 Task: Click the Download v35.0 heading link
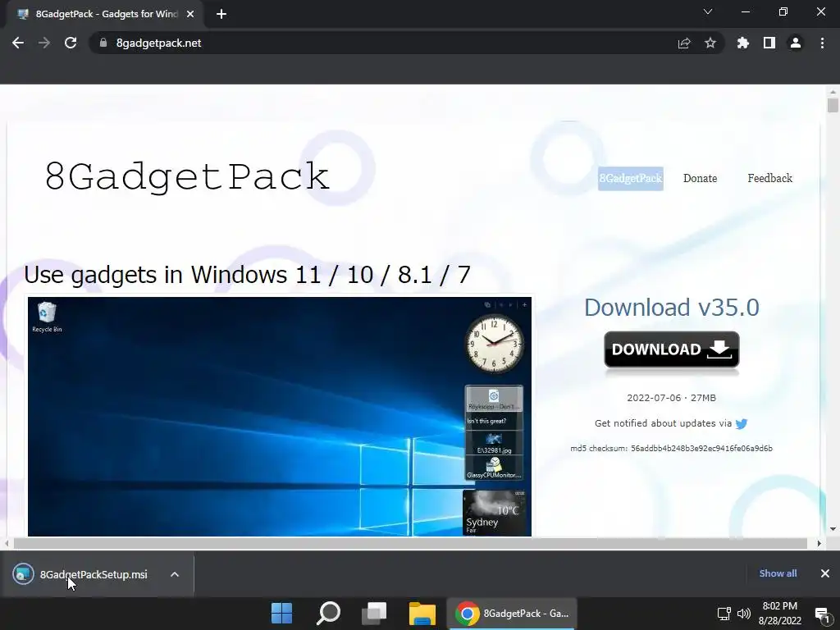pyautogui.click(x=672, y=308)
